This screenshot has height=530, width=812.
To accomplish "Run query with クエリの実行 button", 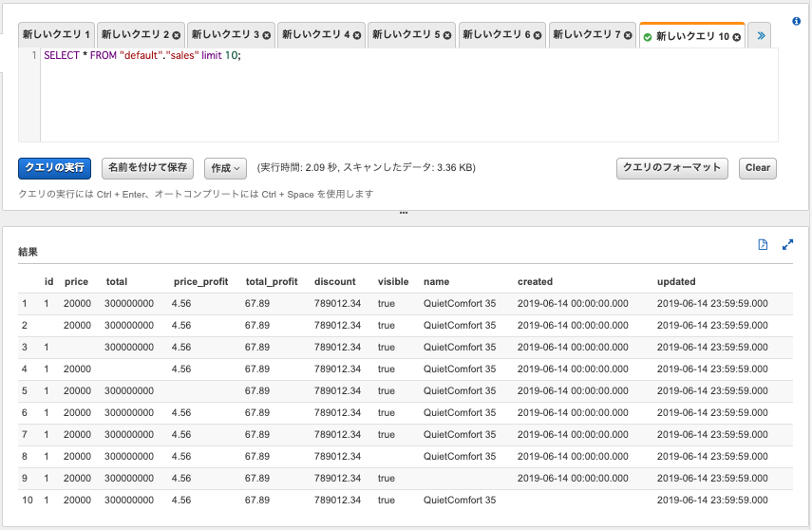I will (54, 168).
